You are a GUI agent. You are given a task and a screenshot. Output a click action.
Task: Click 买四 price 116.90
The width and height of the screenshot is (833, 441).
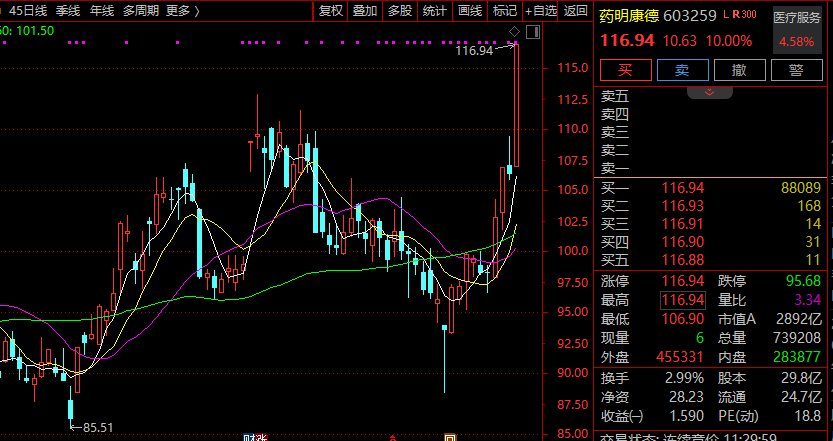tap(683, 242)
